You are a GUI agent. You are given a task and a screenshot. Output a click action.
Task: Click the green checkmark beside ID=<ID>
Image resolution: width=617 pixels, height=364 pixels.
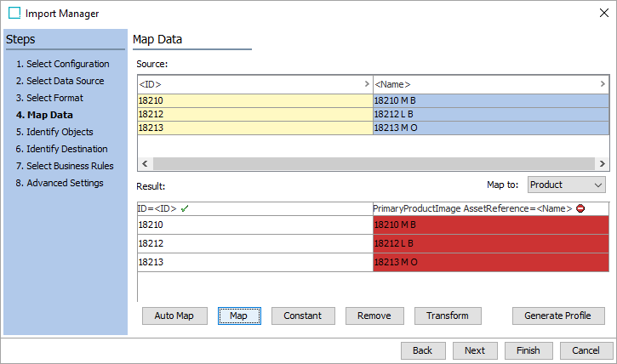185,208
